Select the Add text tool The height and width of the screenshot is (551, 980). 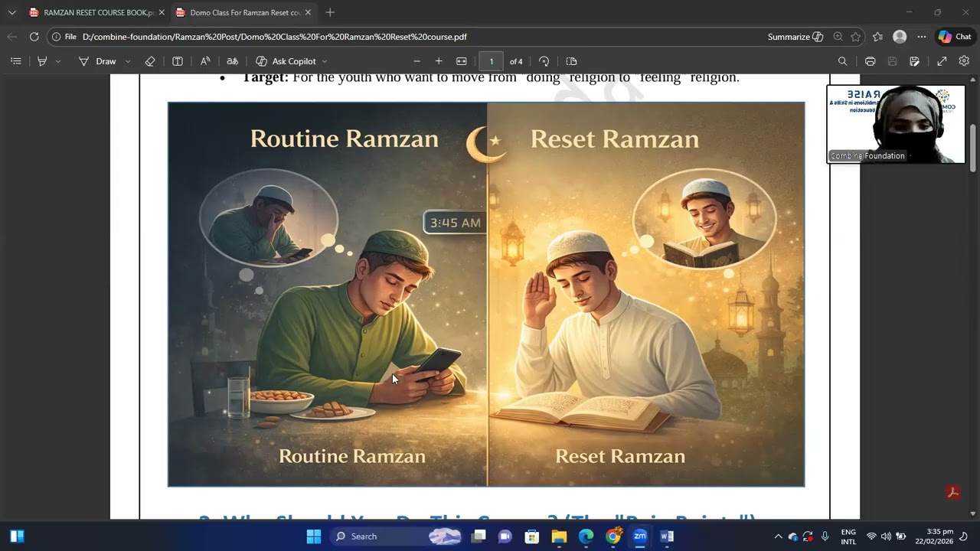(x=178, y=61)
